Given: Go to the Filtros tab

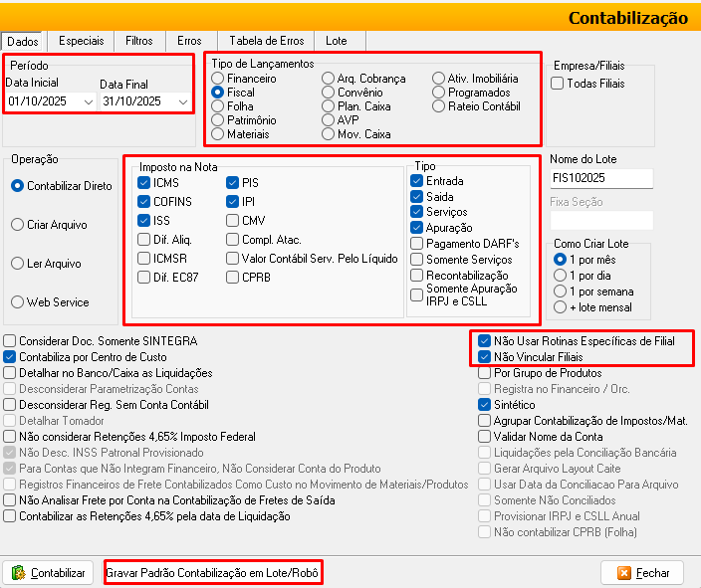Looking at the screenshot, I should (x=139, y=41).
